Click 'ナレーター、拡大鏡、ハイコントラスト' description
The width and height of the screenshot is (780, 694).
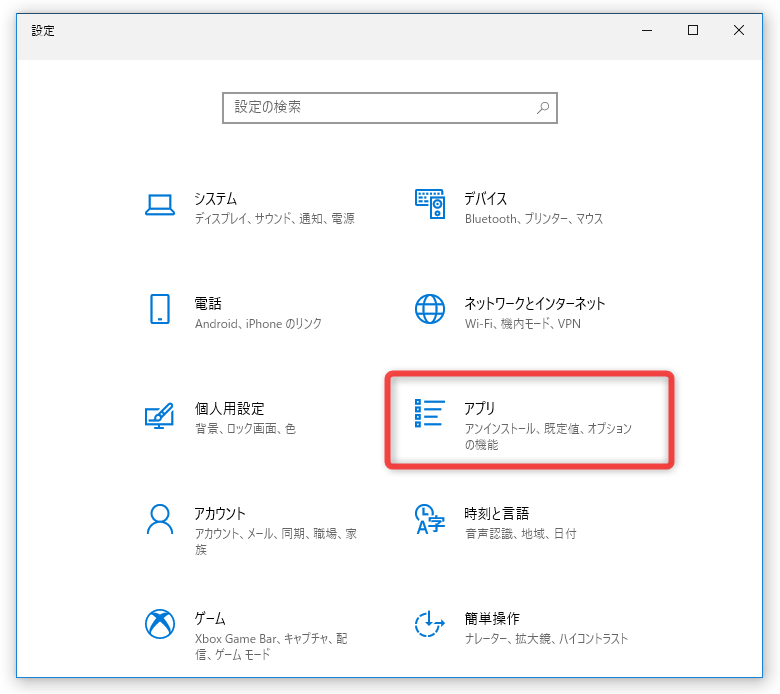click(x=546, y=639)
